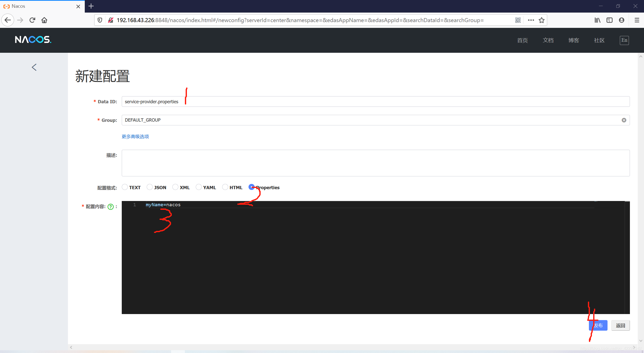
Task: Select the TEXT format radio button
Action: pyautogui.click(x=125, y=187)
